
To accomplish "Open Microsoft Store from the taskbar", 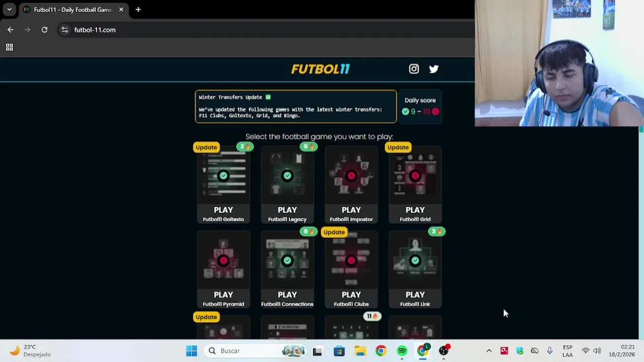I will coord(339,351).
